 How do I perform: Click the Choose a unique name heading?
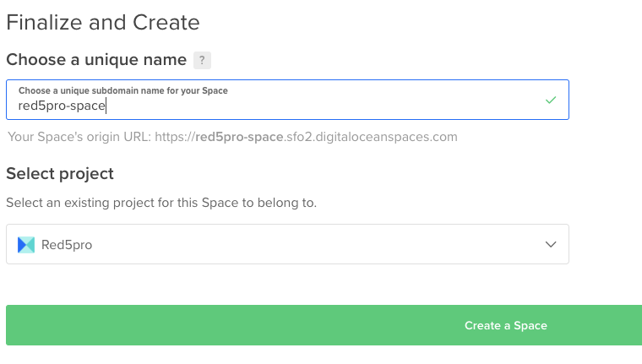(x=96, y=60)
